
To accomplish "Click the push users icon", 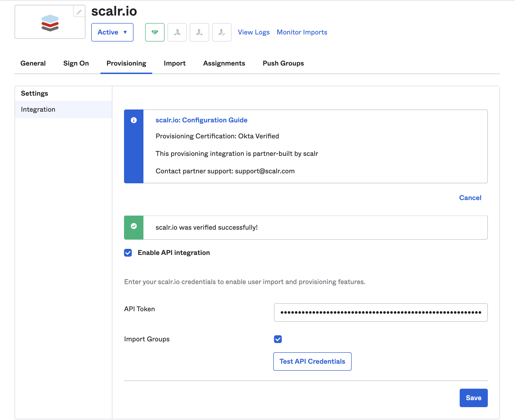I will tap(199, 32).
